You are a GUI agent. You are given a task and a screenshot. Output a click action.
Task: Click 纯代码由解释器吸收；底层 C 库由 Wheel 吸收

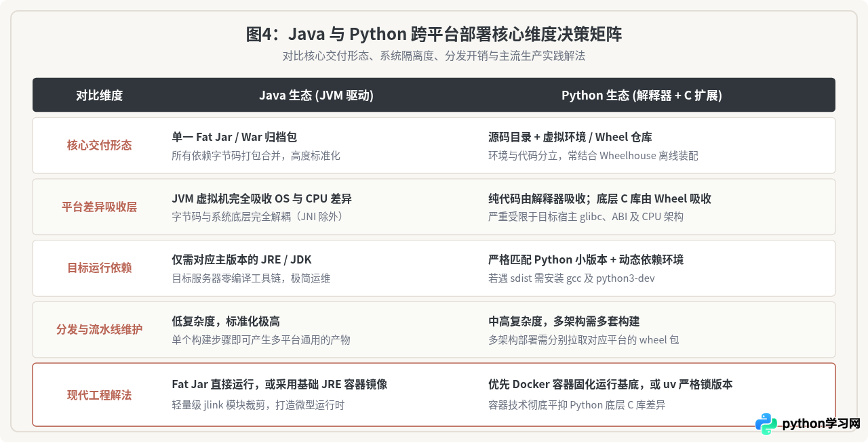click(599, 198)
